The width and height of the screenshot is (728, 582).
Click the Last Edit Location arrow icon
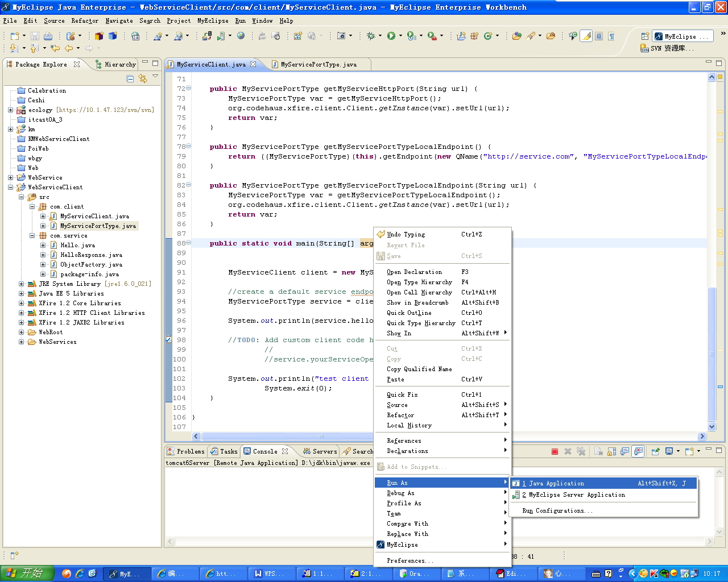point(55,48)
